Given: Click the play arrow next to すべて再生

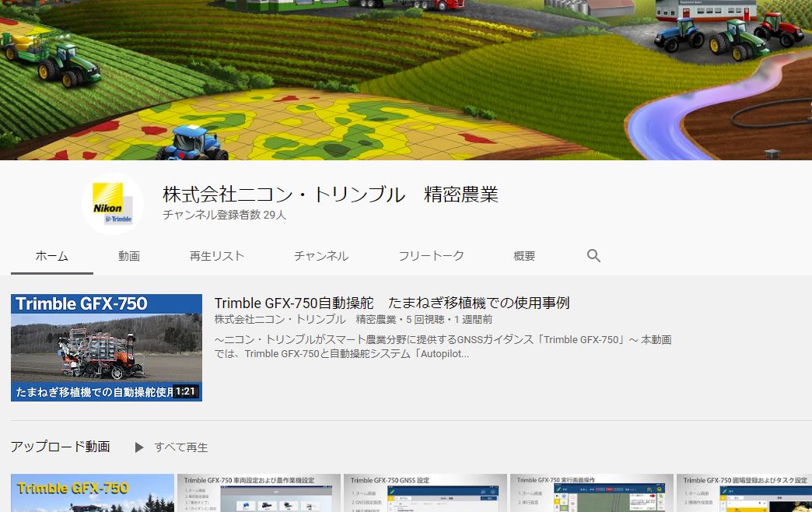Looking at the screenshot, I should click(x=138, y=447).
